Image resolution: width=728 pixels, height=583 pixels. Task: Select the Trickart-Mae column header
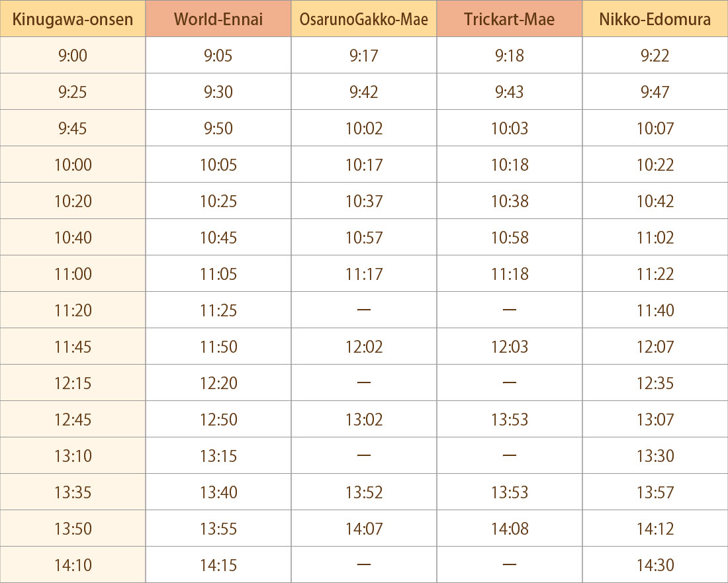(x=510, y=19)
